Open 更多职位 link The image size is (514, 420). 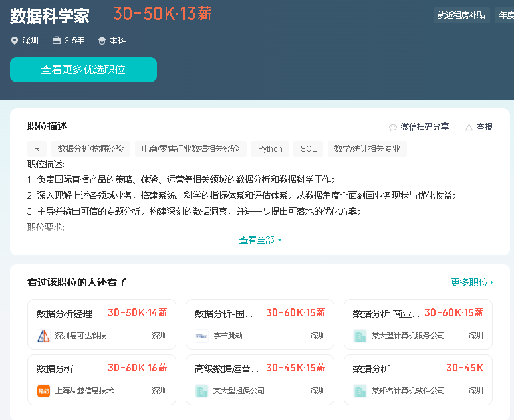pos(471,282)
